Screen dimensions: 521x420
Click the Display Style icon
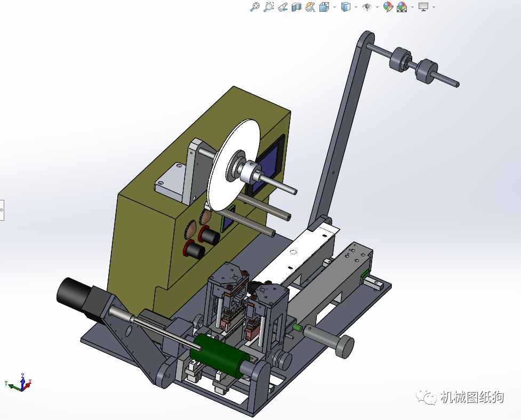click(x=346, y=7)
